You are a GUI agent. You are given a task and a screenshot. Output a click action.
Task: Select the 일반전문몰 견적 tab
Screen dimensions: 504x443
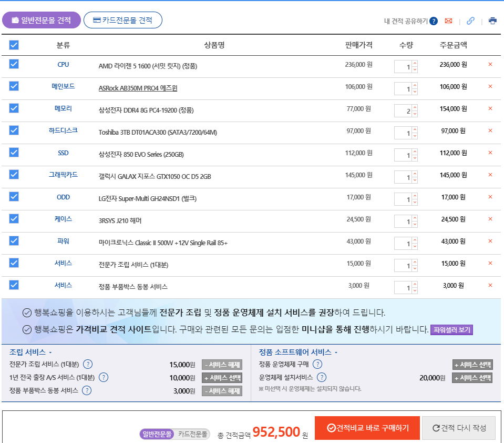point(42,20)
